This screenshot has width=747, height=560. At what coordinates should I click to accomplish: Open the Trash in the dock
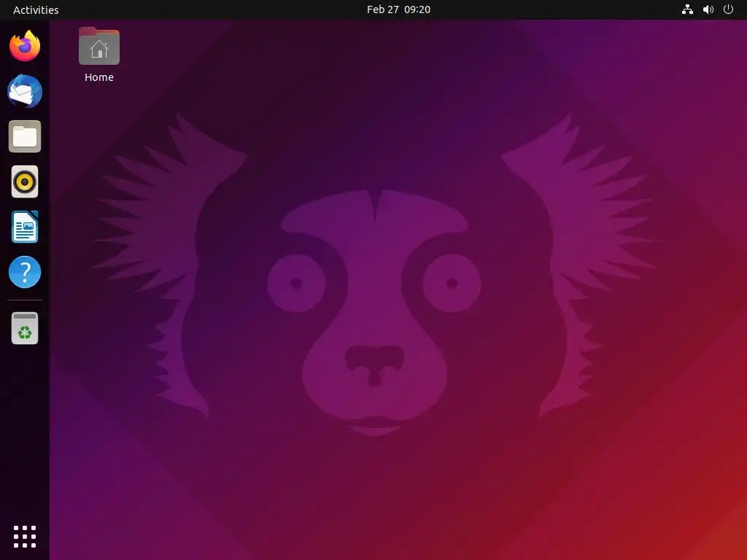tap(25, 328)
